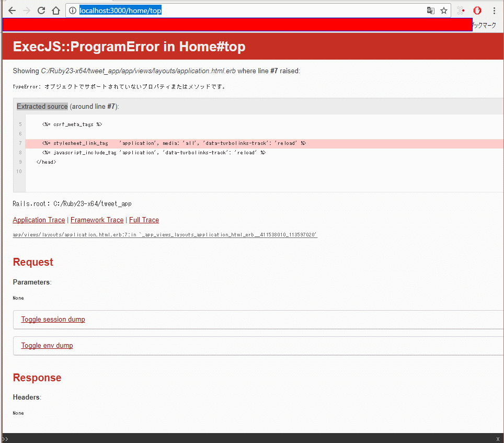Click the browser forward arrow
The height and width of the screenshot is (443, 504).
coord(27,10)
